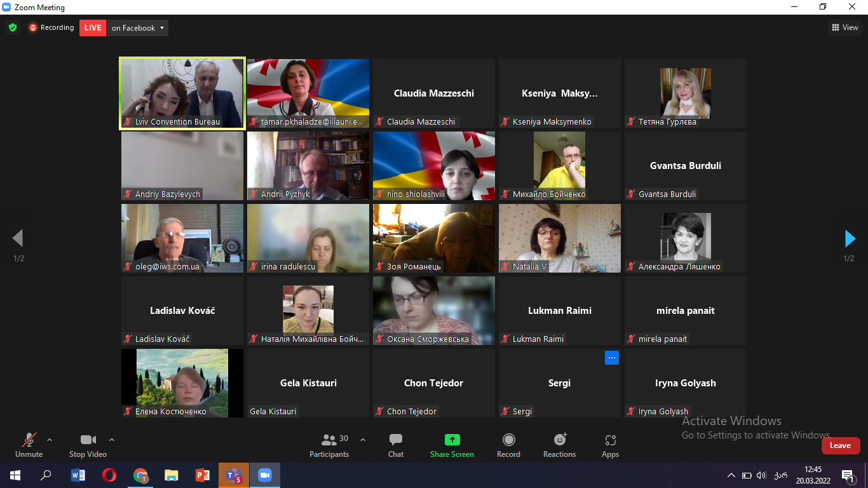The height and width of the screenshot is (488, 868).
Task: Select nino shiolashvili video tile
Action: click(434, 166)
